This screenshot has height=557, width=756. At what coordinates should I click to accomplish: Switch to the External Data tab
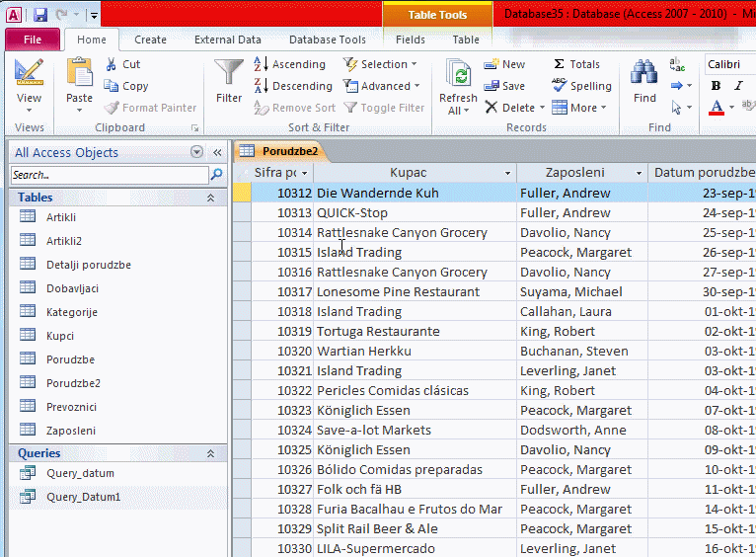[x=227, y=40]
